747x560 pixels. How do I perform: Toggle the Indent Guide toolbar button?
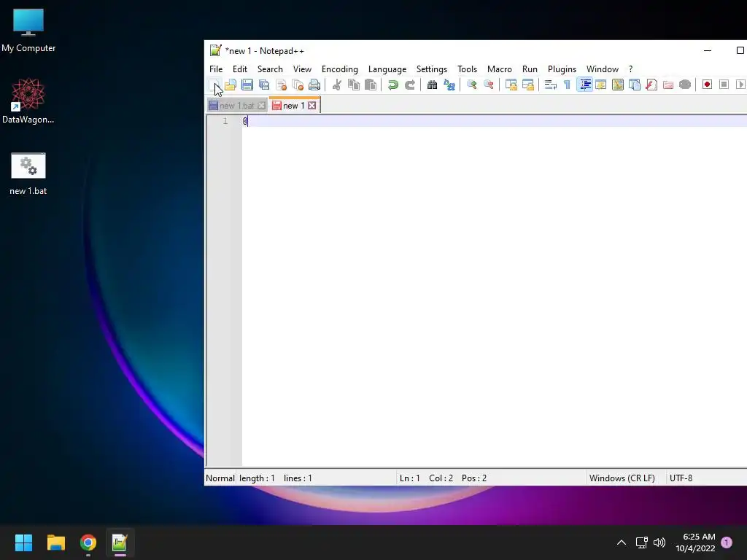584,85
